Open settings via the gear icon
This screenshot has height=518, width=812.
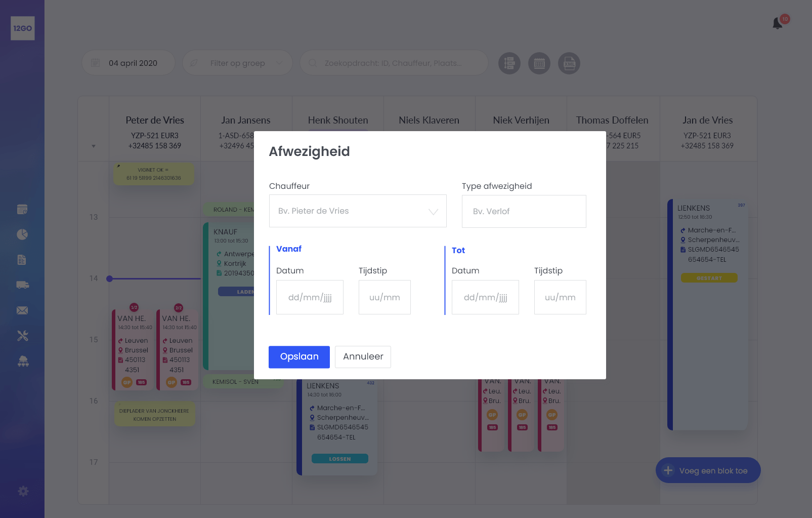click(x=22, y=491)
